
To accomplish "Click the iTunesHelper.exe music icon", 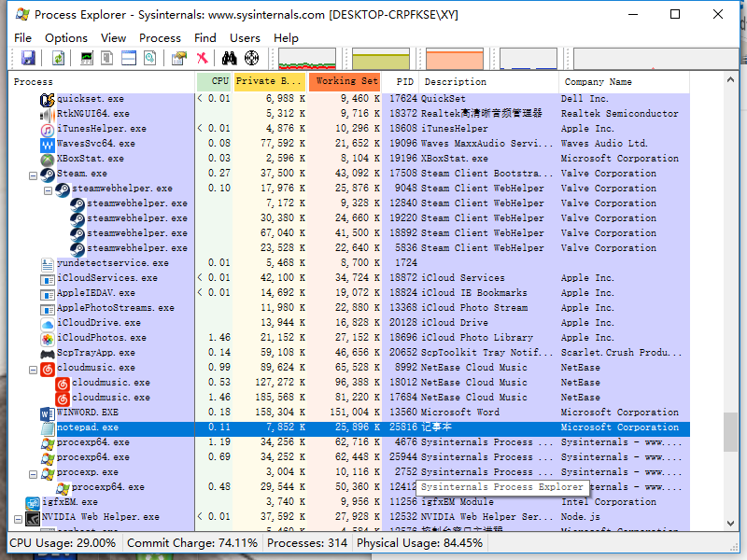I will (48, 130).
